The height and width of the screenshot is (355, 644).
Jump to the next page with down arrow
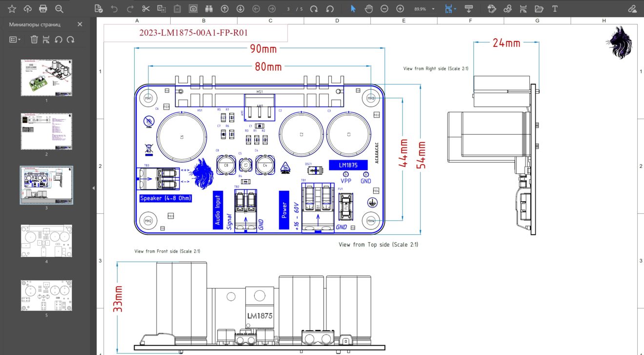[240, 8]
